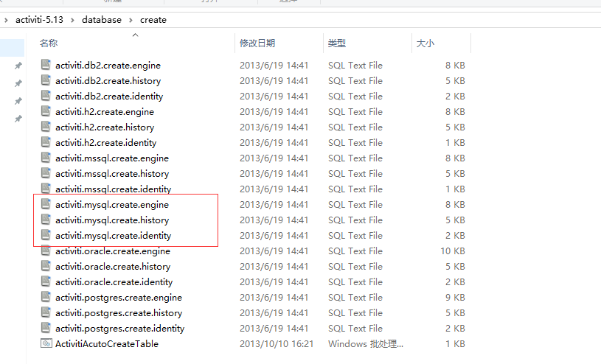This screenshot has width=601, height=364.
Task: Expand the chevron before activiti-5.13 in the address bar
Action: point(6,20)
